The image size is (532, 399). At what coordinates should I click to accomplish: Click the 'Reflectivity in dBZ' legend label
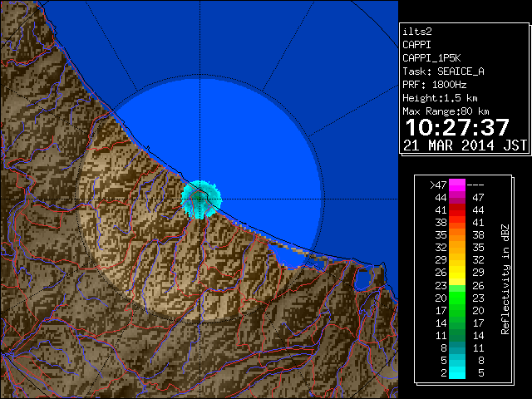tap(505, 279)
